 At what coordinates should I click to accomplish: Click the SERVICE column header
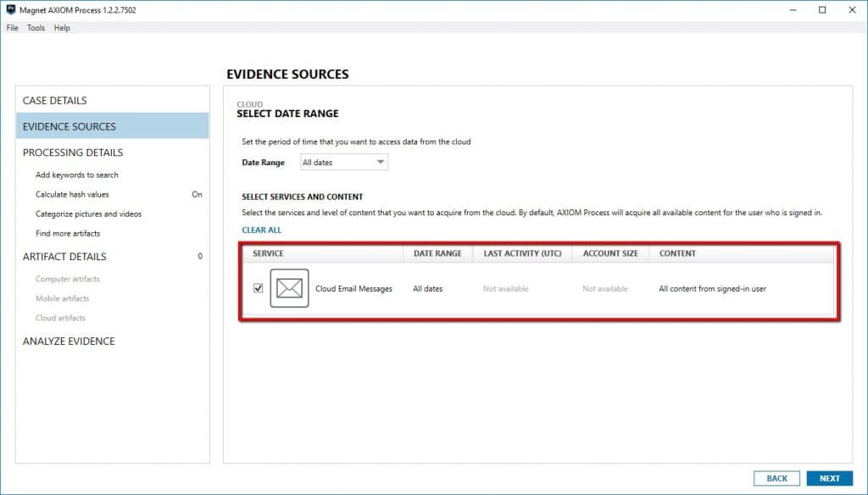pyautogui.click(x=268, y=253)
